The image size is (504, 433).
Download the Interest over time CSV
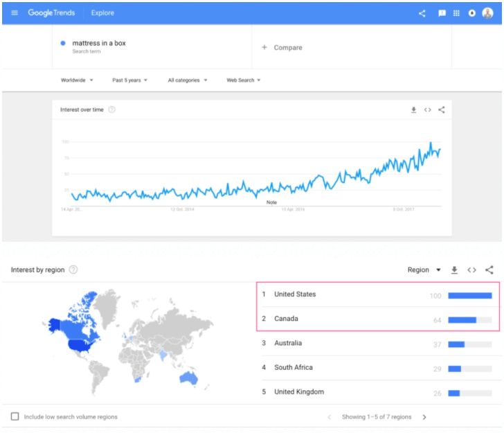414,110
